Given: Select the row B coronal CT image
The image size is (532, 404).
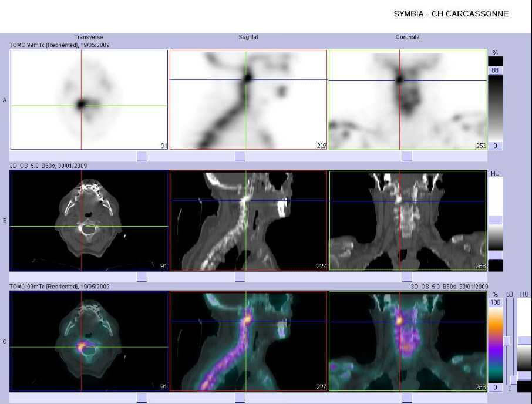Looking at the screenshot, I should tap(408, 220).
